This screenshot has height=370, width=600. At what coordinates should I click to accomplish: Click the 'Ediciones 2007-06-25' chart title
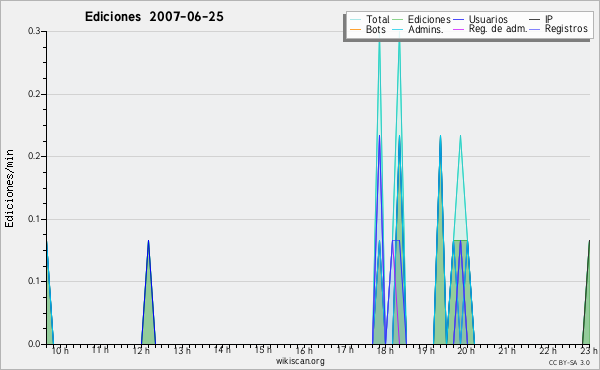click(x=154, y=17)
